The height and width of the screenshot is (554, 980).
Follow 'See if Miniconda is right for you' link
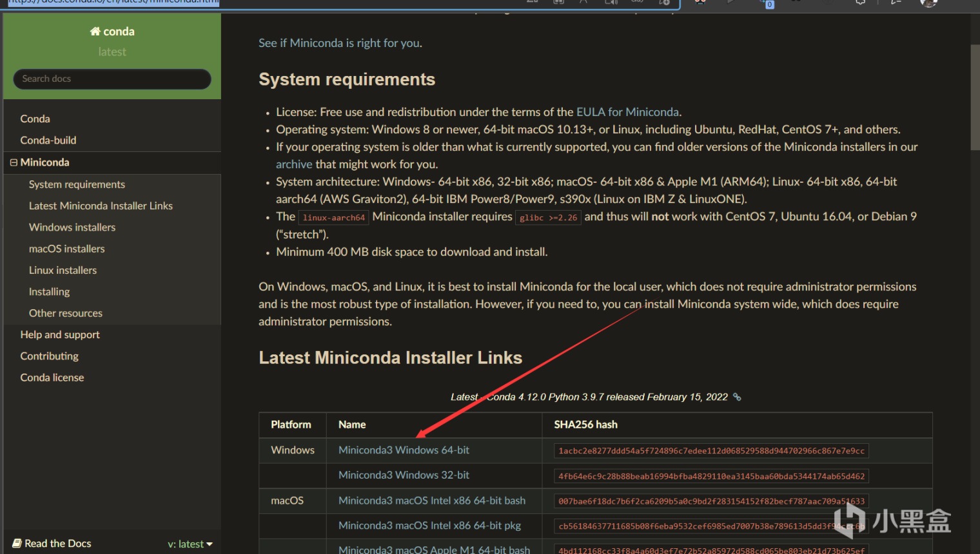point(340,43)
